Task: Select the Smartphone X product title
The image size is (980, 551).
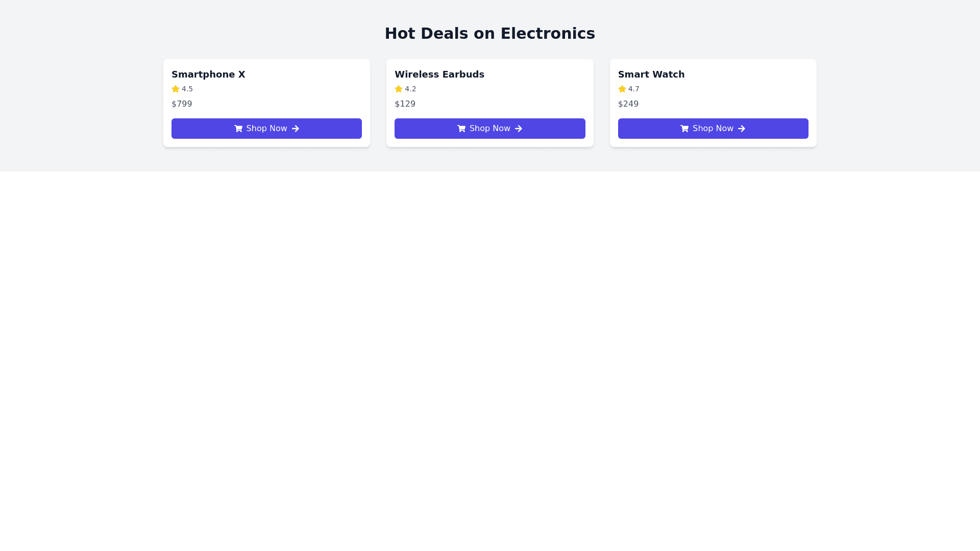Action: tap(208, 74)
